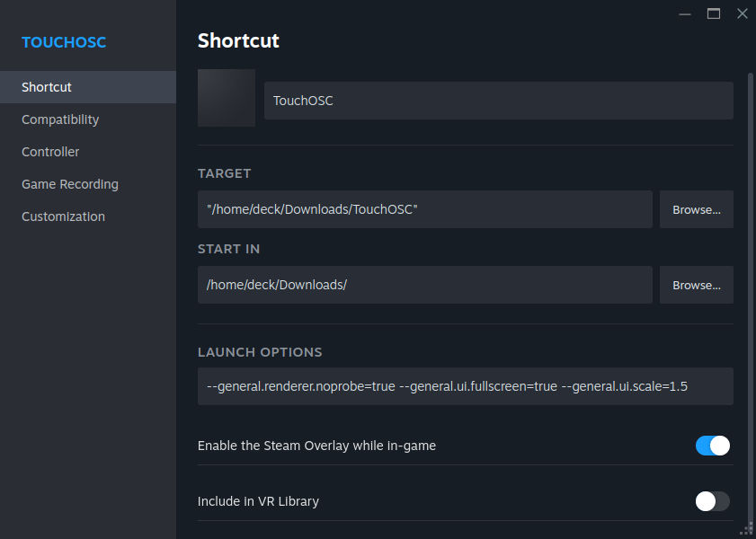Viewport: 756px width, 539px height.
Task: Minimize the shortcut properties window
Action: (685, 13)
